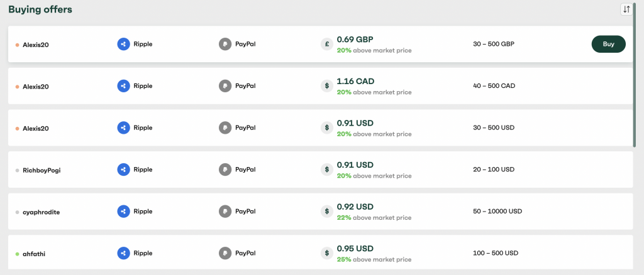644x275 pixels.
Task: Click the green online status dot next to ahfathi
Action: click(x=17, y=254)
